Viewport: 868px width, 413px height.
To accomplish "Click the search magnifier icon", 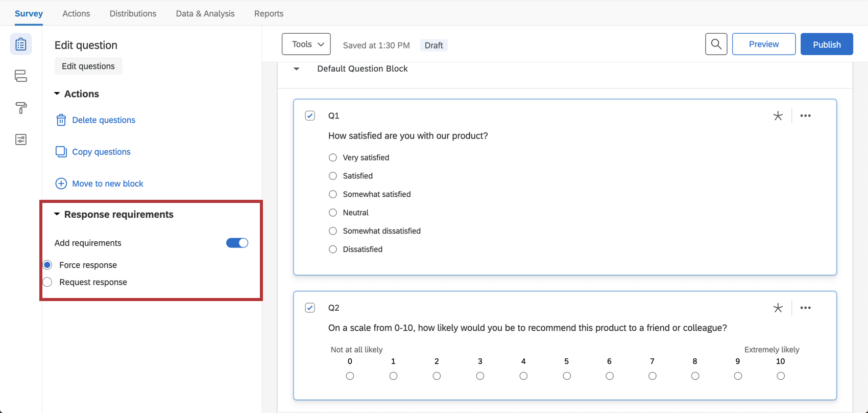I will pos(716,44).
